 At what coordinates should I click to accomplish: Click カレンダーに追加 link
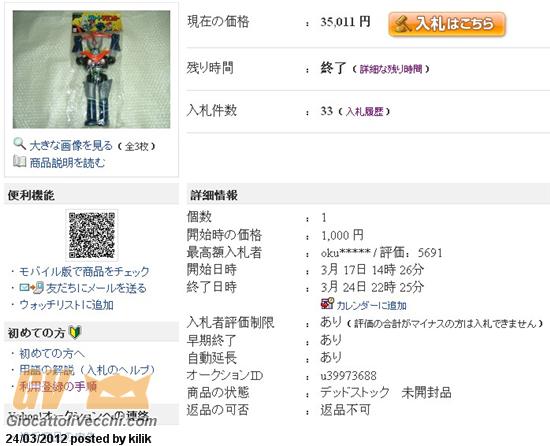pos(371,306)
